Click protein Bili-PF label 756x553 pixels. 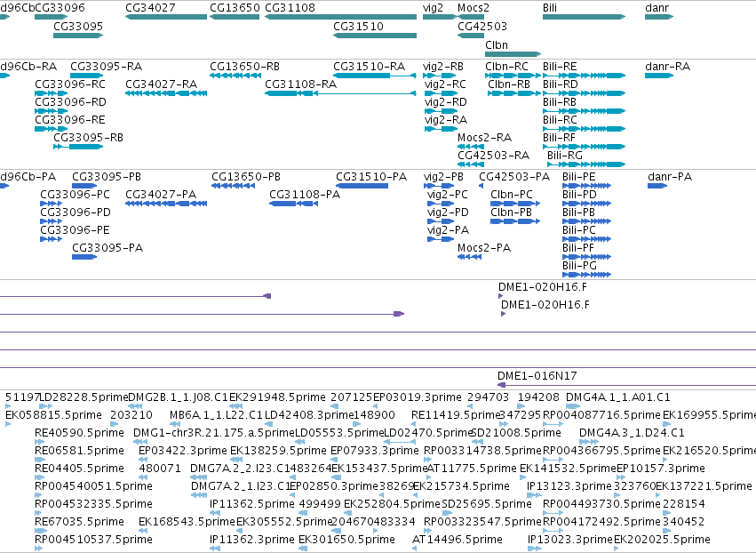[578, 247]
